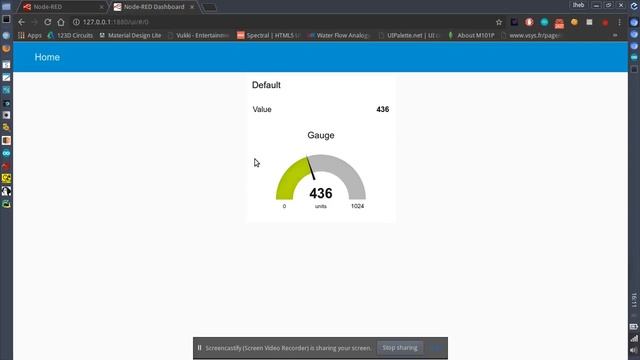Click the orange circular extension icon

pos(574,22)
